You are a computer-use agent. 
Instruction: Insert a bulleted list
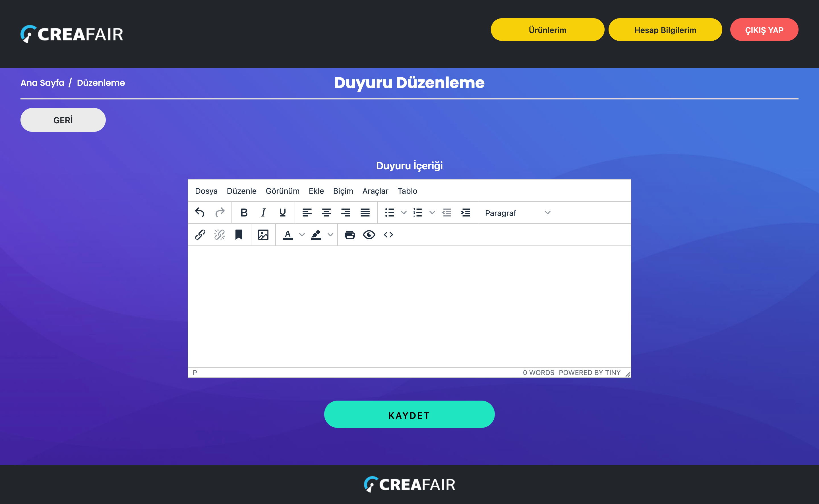390,212
